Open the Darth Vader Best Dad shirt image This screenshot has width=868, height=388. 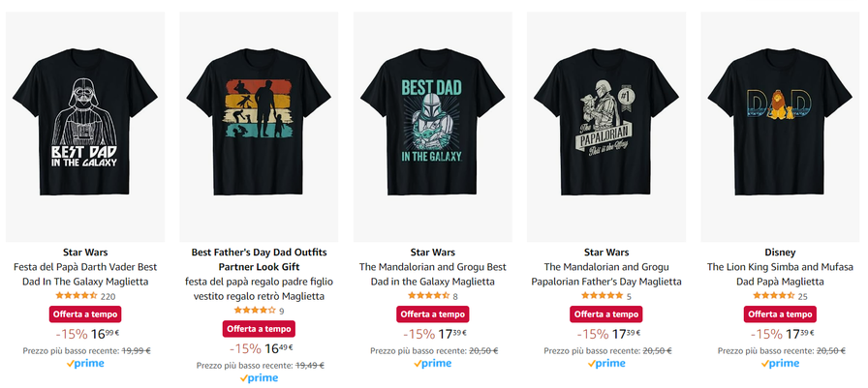point(84,126)
